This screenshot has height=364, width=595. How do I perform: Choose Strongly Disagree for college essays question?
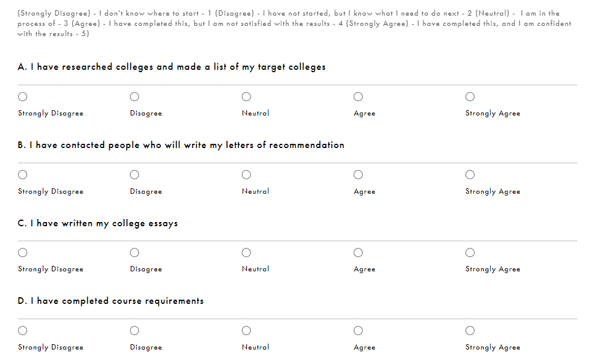click(x=23, y=253)
